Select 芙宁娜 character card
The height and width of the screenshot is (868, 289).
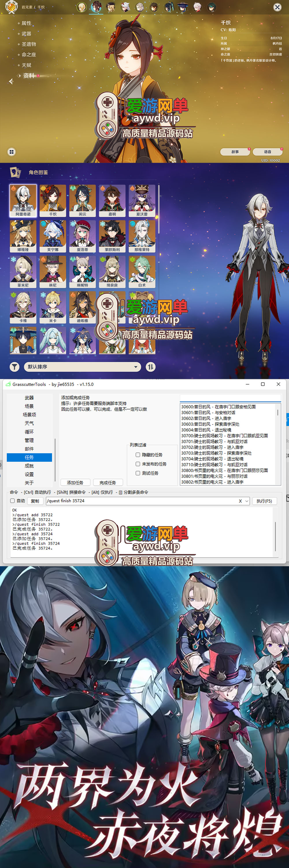53,236
